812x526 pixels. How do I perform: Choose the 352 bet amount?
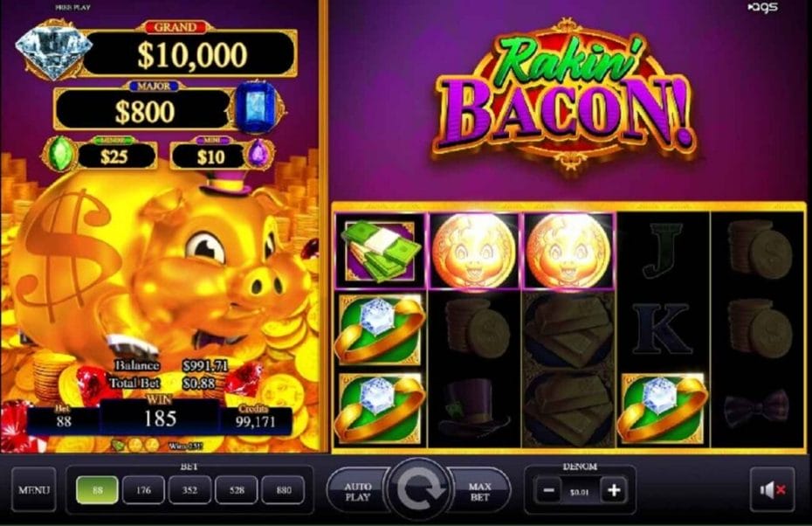(x=190, y=489)
